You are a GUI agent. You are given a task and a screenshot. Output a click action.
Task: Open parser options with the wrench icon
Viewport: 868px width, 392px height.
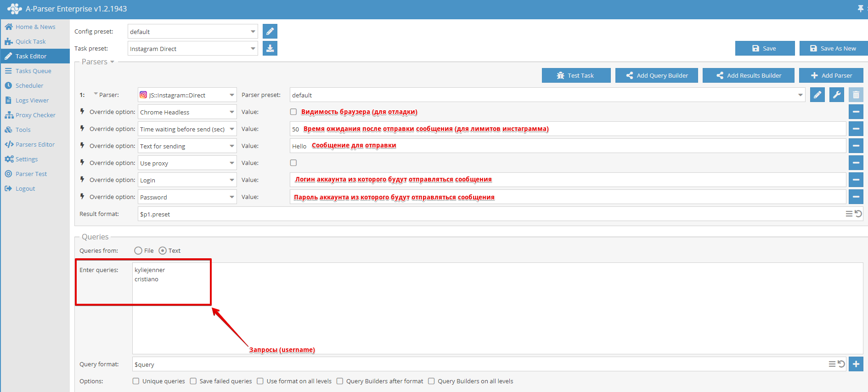click(x=837, y=95)
